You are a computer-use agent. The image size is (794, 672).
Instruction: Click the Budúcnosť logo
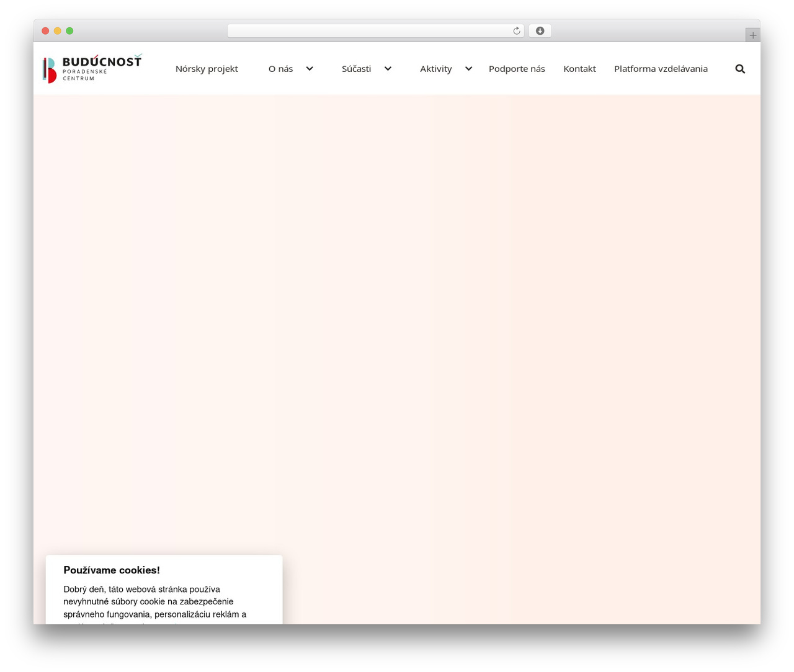(92, 69)
